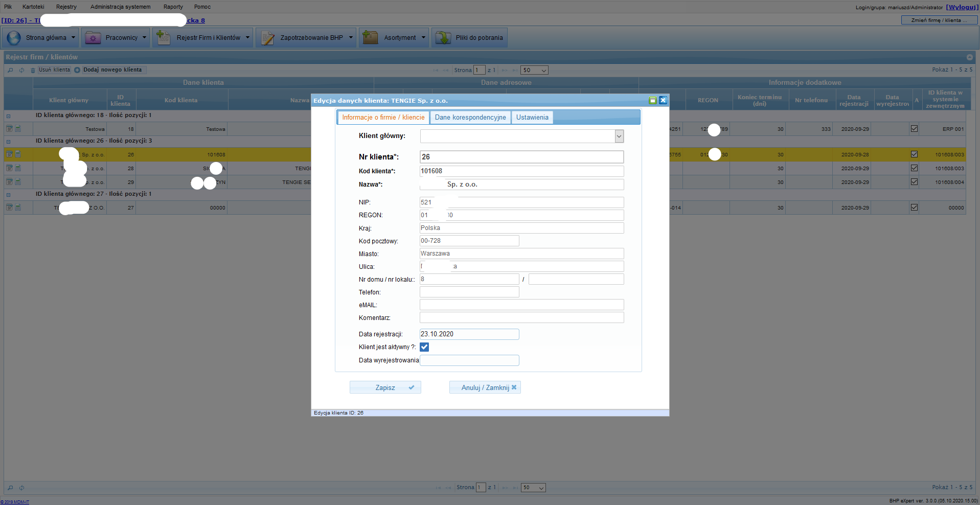Click plus icon beside Dodaj nowego klienta
Viewport: 980px width, 505px height.
click(x=77, y=70)
